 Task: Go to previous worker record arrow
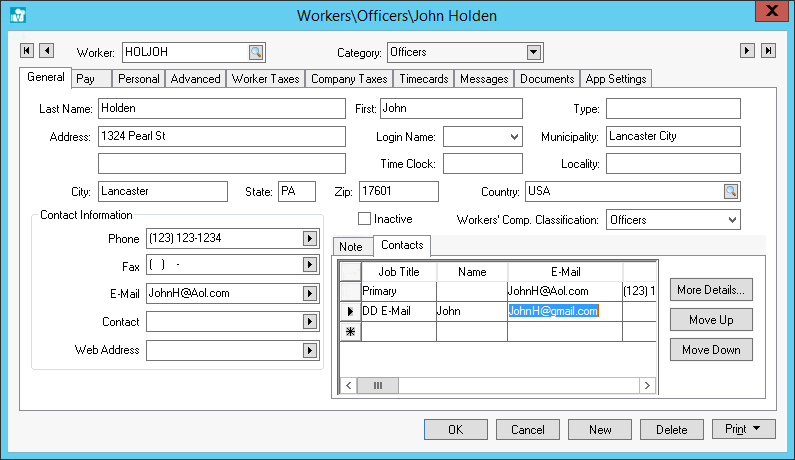46,51
